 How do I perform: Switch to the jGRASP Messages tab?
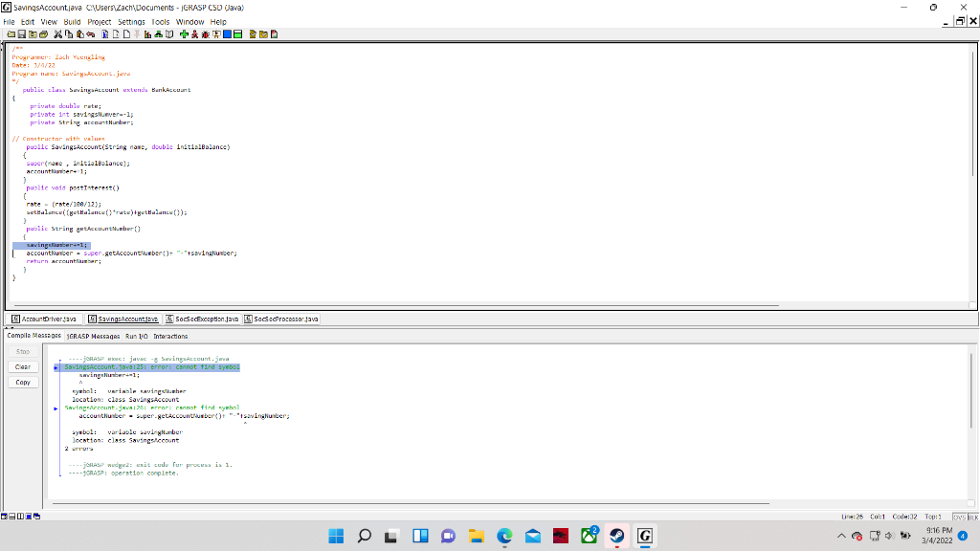pos(93,336)
